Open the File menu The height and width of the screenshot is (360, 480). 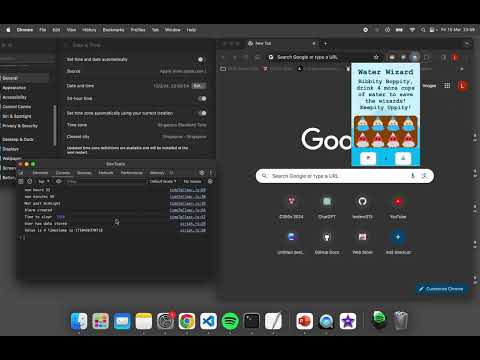coord(43,30)
